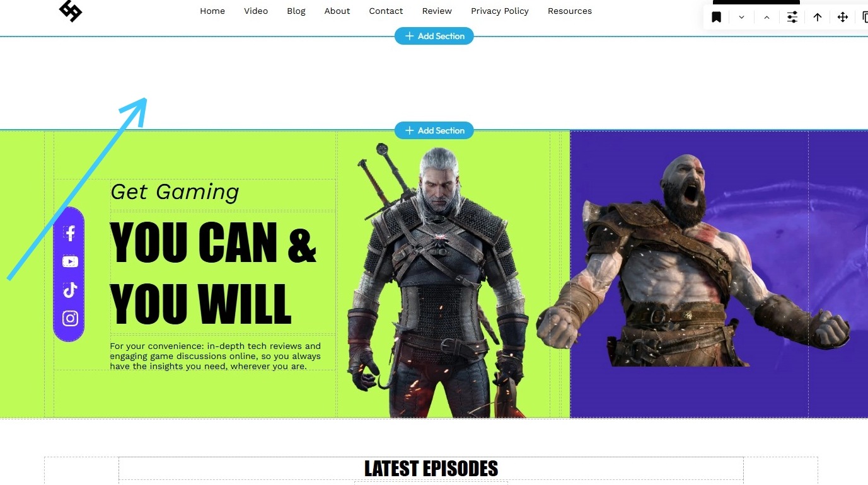868x485 pixels.
Task: Open the Blog navigation link
Action: (296, 11)
